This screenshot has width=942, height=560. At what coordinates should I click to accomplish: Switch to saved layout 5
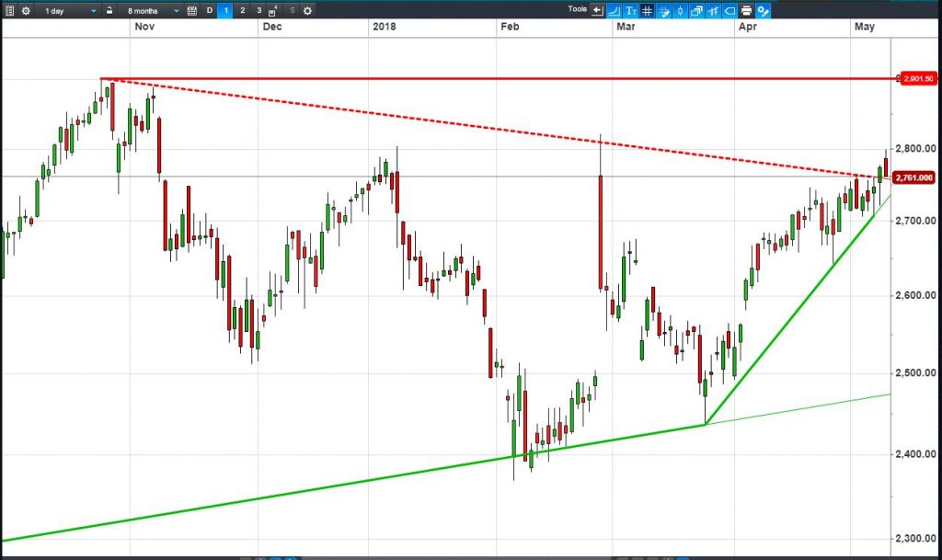pos(293,10)
